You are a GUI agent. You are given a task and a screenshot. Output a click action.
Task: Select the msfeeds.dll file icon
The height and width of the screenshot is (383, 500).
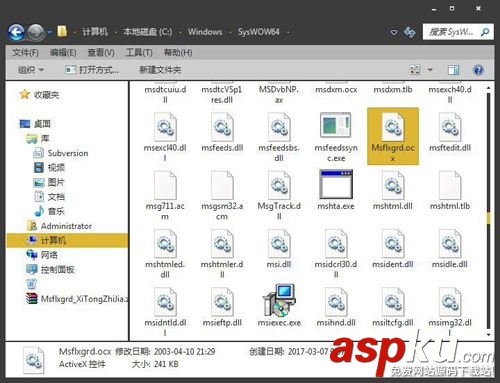tap(222, 127)
